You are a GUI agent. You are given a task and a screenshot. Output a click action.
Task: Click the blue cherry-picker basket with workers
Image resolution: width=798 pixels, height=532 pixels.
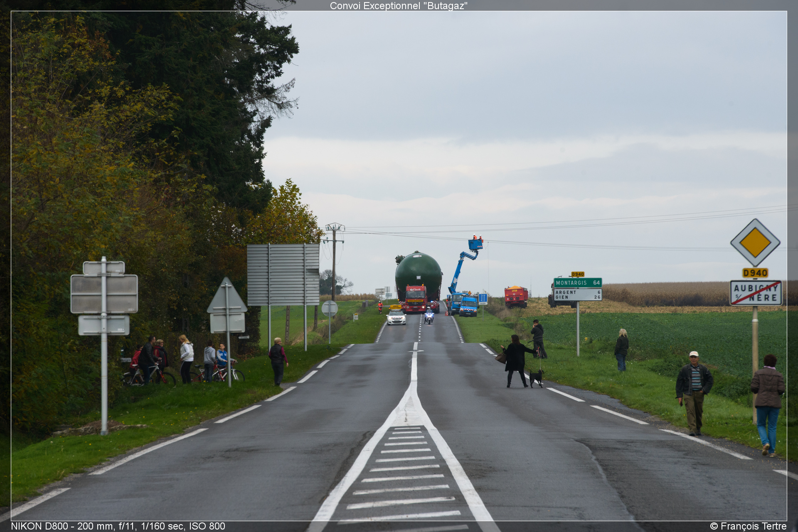[475, 244]
